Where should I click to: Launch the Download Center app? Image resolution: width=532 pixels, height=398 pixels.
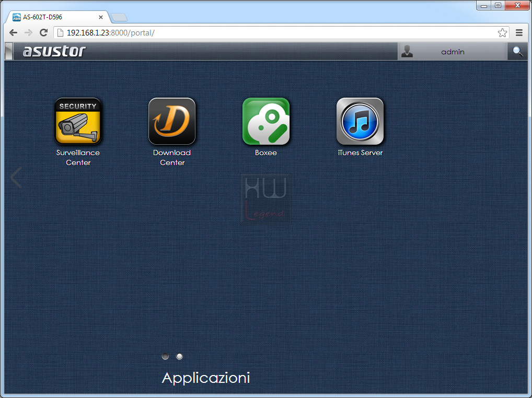point(172,121)
